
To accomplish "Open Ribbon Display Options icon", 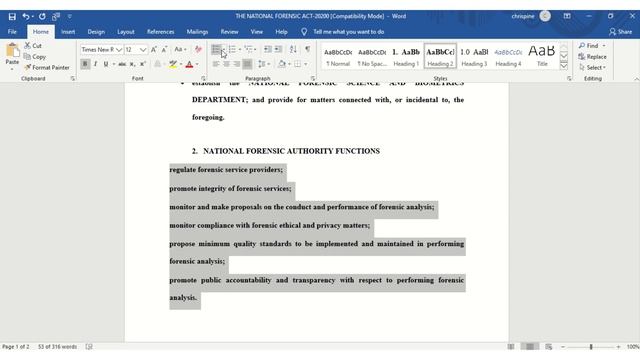I will tap(567, 16).
